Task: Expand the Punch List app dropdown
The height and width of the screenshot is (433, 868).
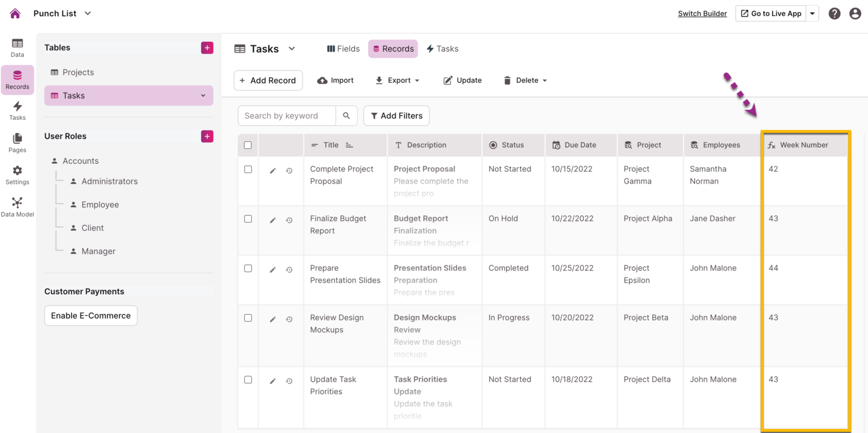Action: (x=88, y=13)
